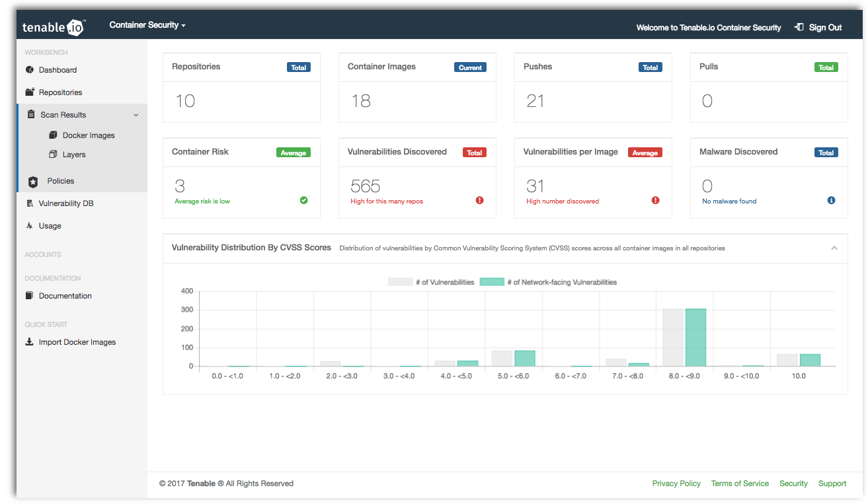
Task: Click red alert icon in Vulnerabilities per Image
Action: pos(656,200)
